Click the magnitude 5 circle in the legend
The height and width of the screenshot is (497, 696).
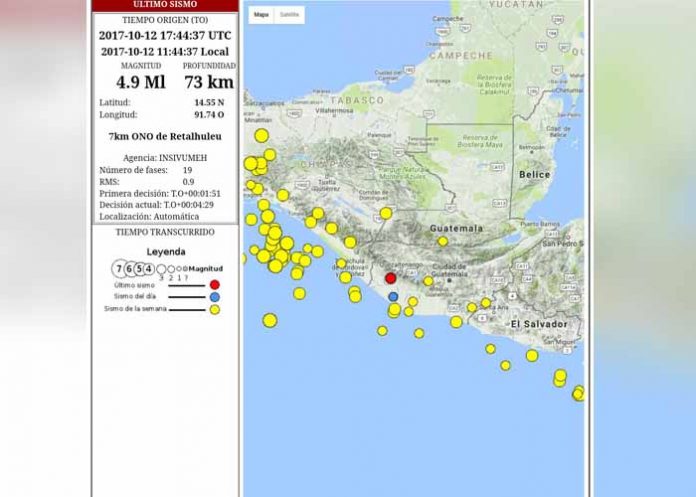click(140, 269)
